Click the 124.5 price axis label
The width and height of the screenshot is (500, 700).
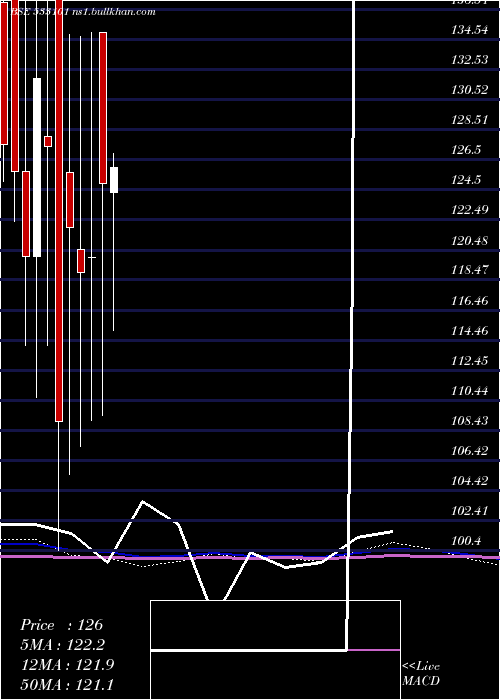pyautogui.click(x=467, y=180)
